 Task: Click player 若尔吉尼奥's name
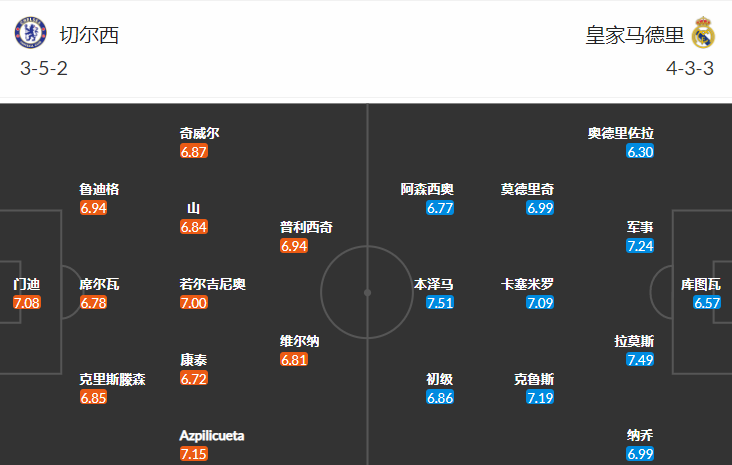point(212,284)
